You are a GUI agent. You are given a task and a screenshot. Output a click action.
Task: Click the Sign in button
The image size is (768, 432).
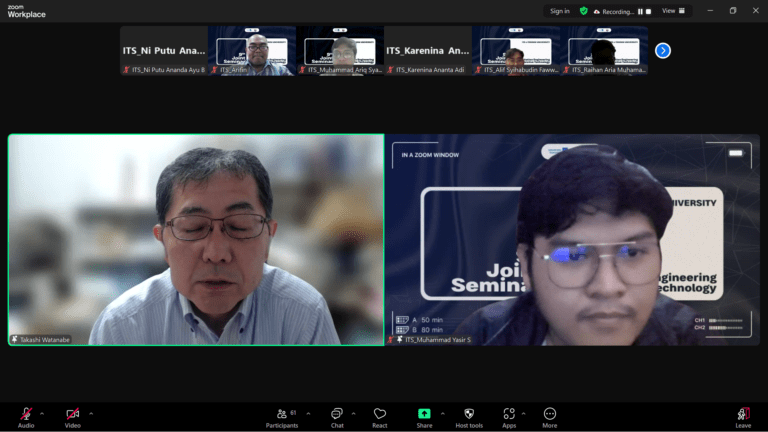coord(560,11)
